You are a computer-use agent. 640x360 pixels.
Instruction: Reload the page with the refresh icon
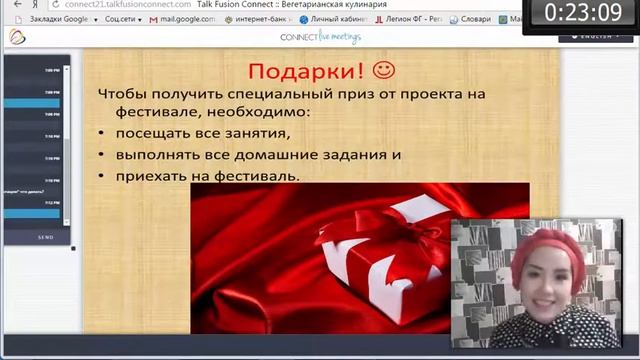(56, 4)
